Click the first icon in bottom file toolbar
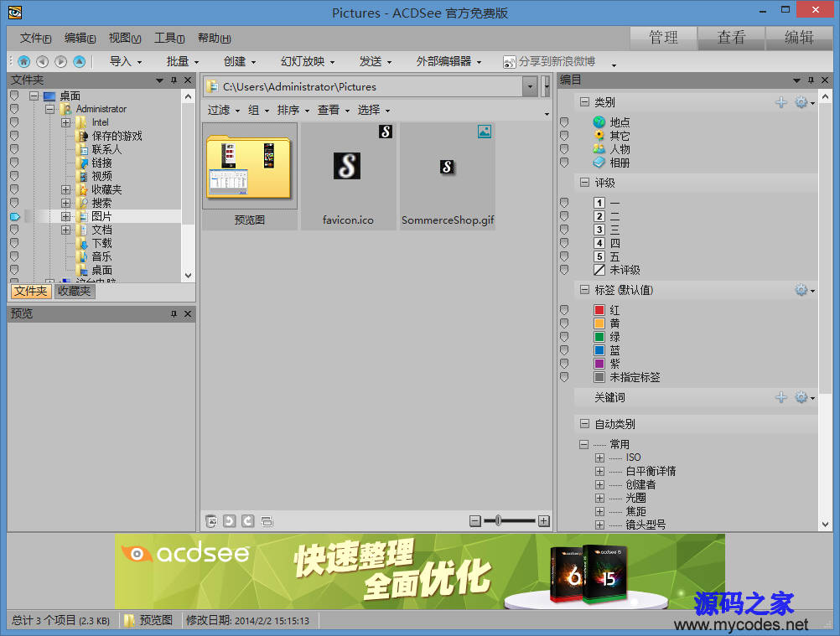This screenshot has width=840, height=636. (x=211, y=521)
